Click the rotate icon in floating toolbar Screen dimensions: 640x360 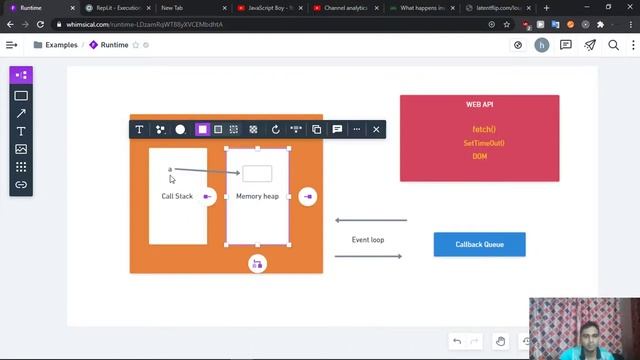click(x=276, y=129)
